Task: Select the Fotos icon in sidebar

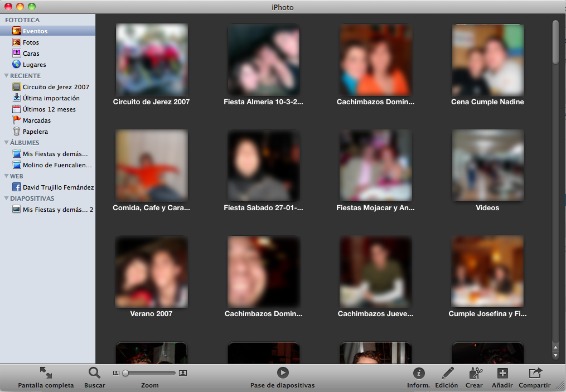Action: [x=17, y=42]
